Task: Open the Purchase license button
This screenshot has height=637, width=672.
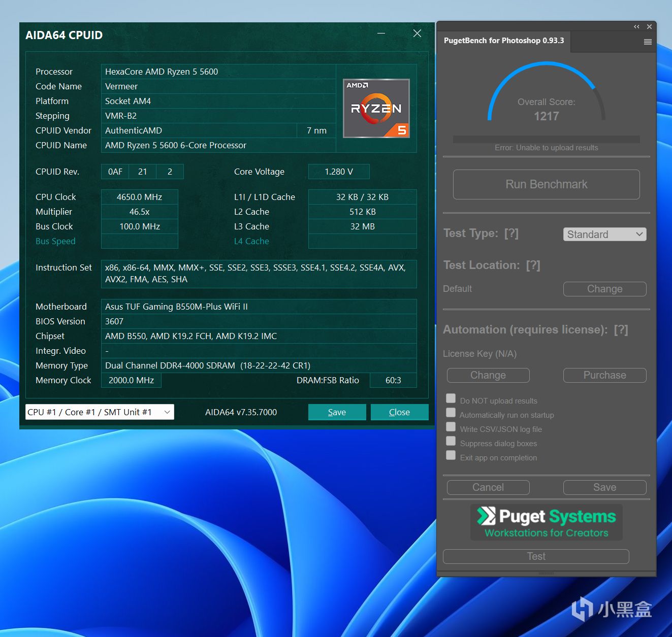Action: point(604,375)
